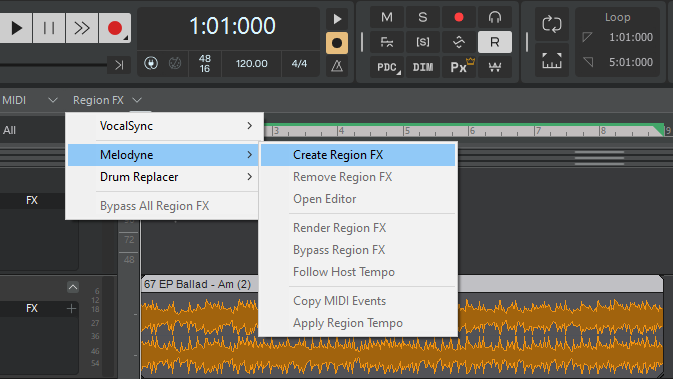673x379 pixels.
Task: Open the MIDI dropdown menu
Action: pyautogui.click(x=29, y=100)
